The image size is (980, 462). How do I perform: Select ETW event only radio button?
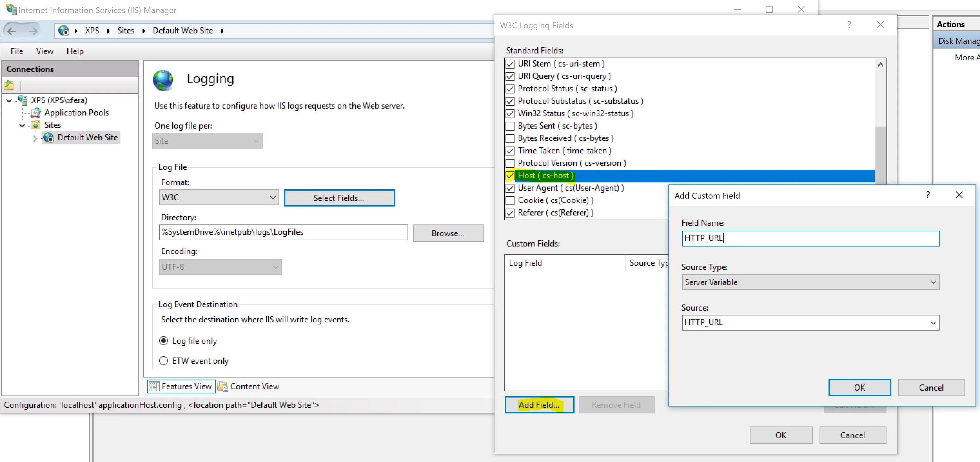[x=163, y=361]
